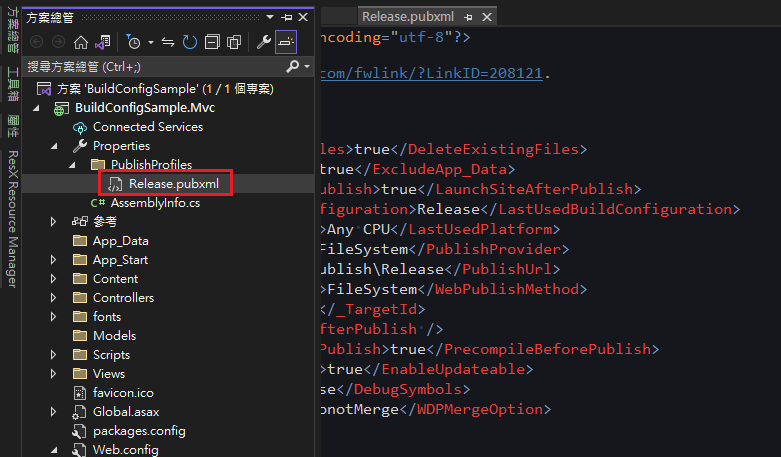Select Connected Services
The width and height of the screenshot is (781, 457).
[x=147, y=127]
